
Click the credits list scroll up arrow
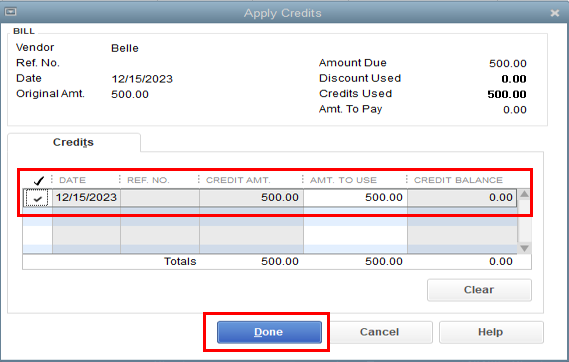(x=524, y=194)
